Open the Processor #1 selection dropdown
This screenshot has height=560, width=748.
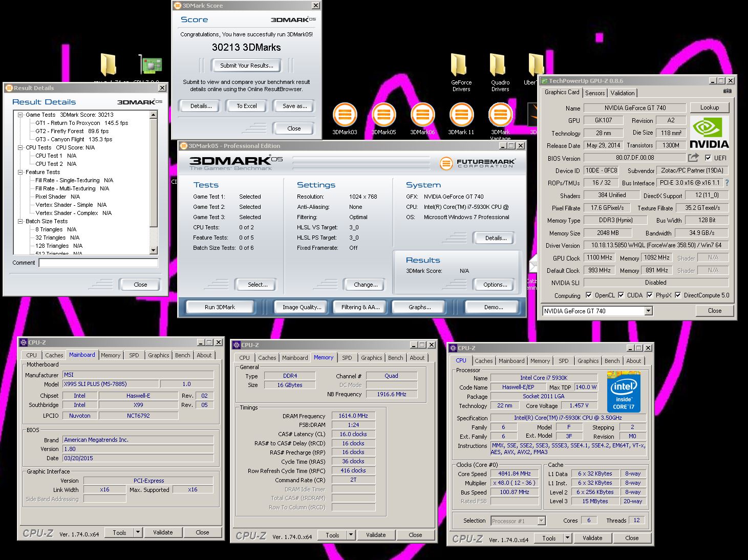(x=541, y=521)
